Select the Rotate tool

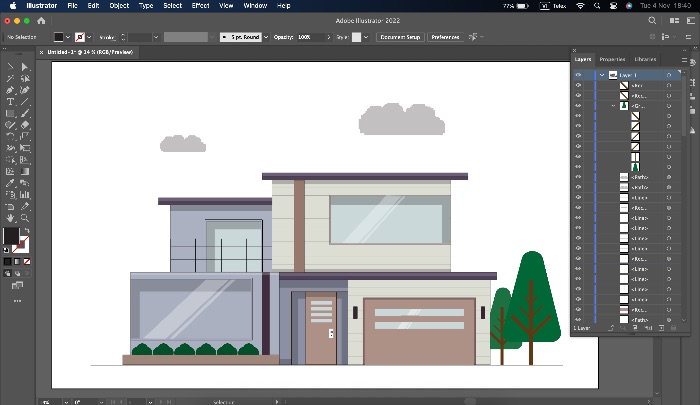(x=10, y=137)
